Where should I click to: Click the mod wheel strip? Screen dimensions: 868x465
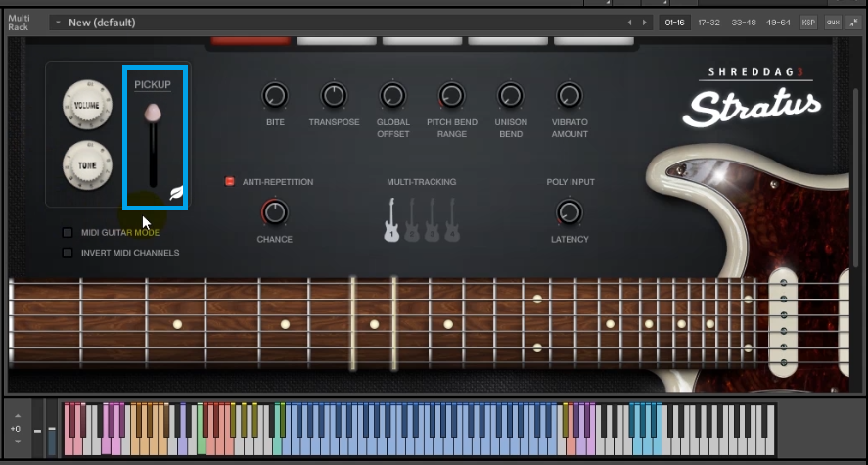pyautogui.click(x=52, y=430)
